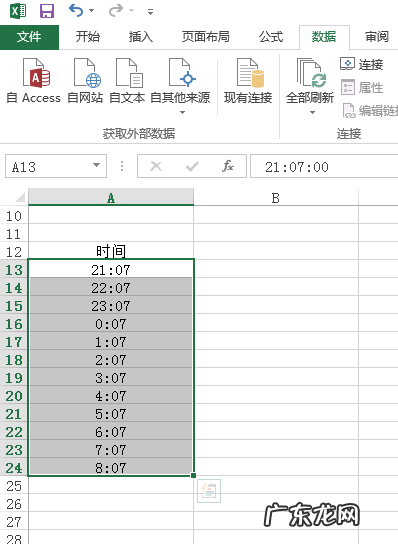398x544 pixels.
Task: Open 自其他来源 data sources menu
Action: click(x=180, y=86)
